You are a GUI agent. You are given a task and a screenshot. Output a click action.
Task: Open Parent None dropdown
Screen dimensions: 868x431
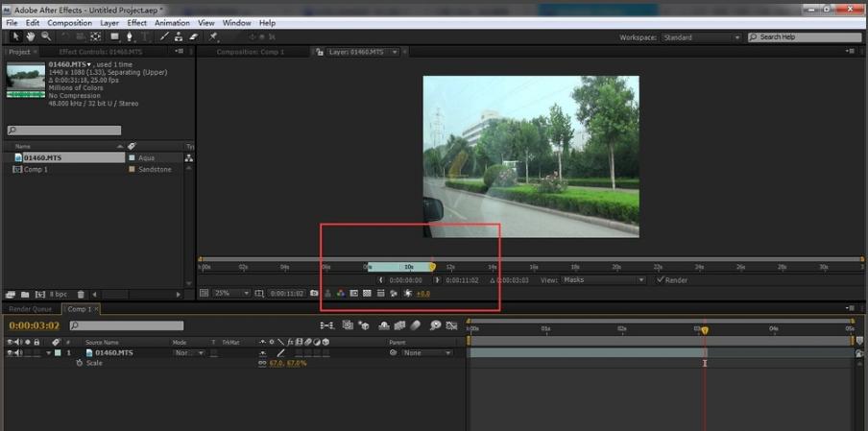(427, 352)
